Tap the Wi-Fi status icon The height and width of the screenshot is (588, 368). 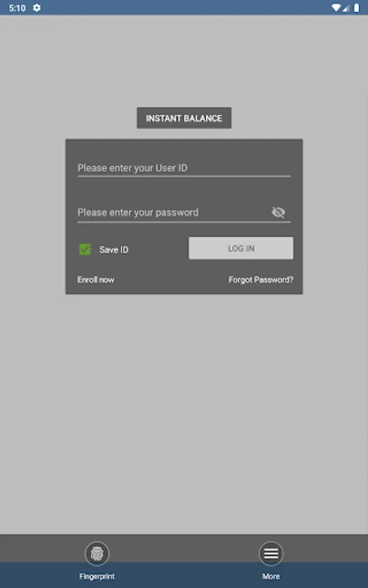(336, 8)
